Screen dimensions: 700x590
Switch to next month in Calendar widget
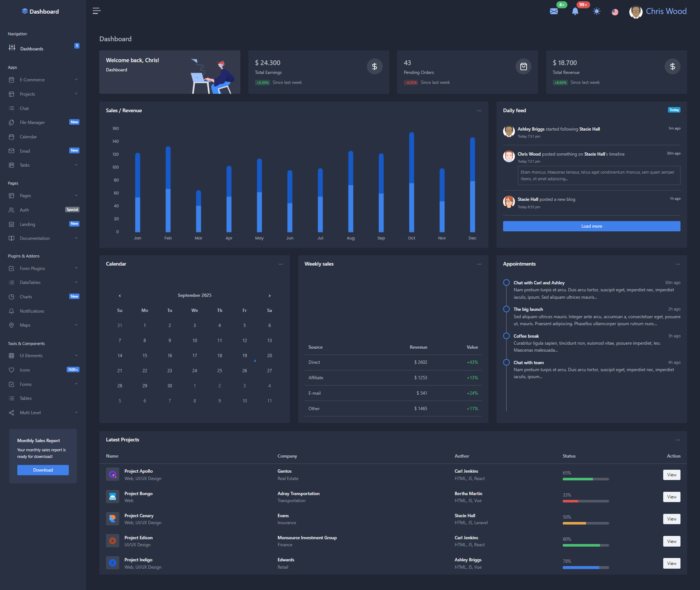269,295
